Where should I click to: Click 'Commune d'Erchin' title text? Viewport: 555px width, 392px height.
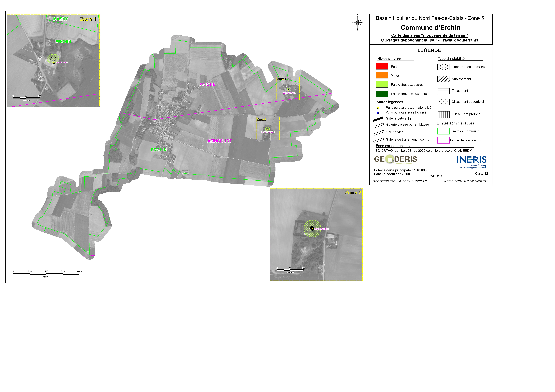click(x=431, y=28)
